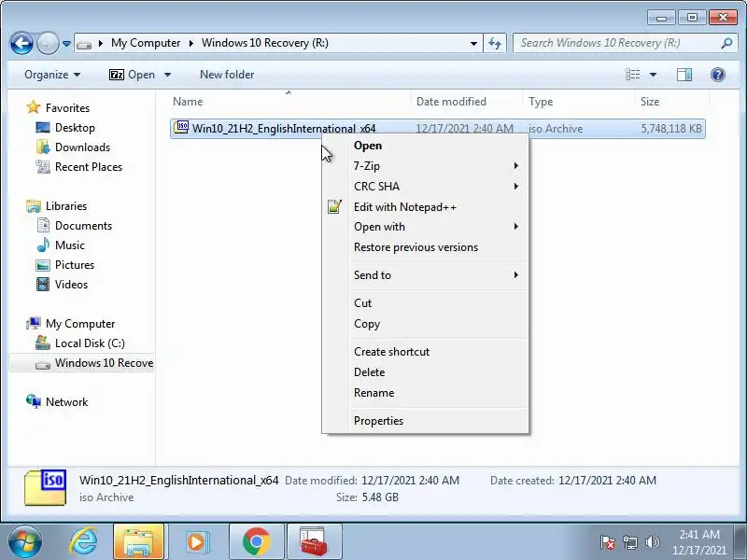Click the Back navigation arrow button
Screen dimensions: 747x560
[21, 44]
